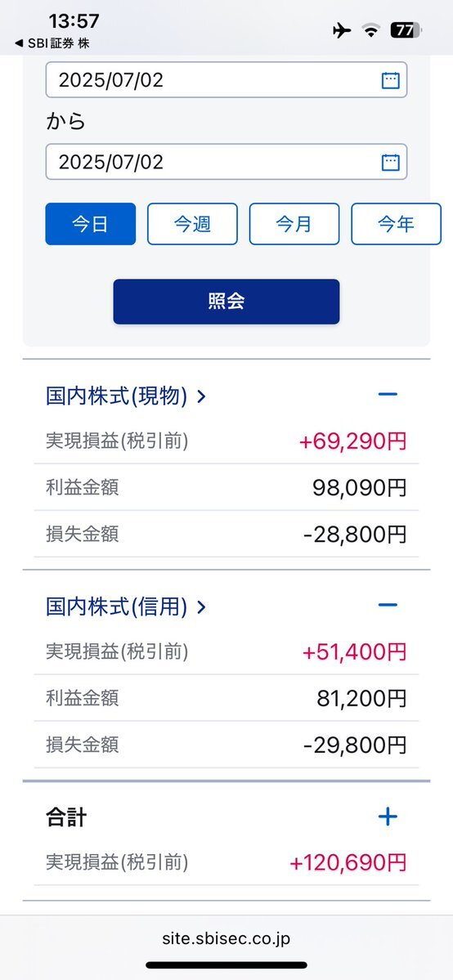453x980 pixels.
Task: Tap chevron next to 国内株式(現物)
Action: coord(201,396)
